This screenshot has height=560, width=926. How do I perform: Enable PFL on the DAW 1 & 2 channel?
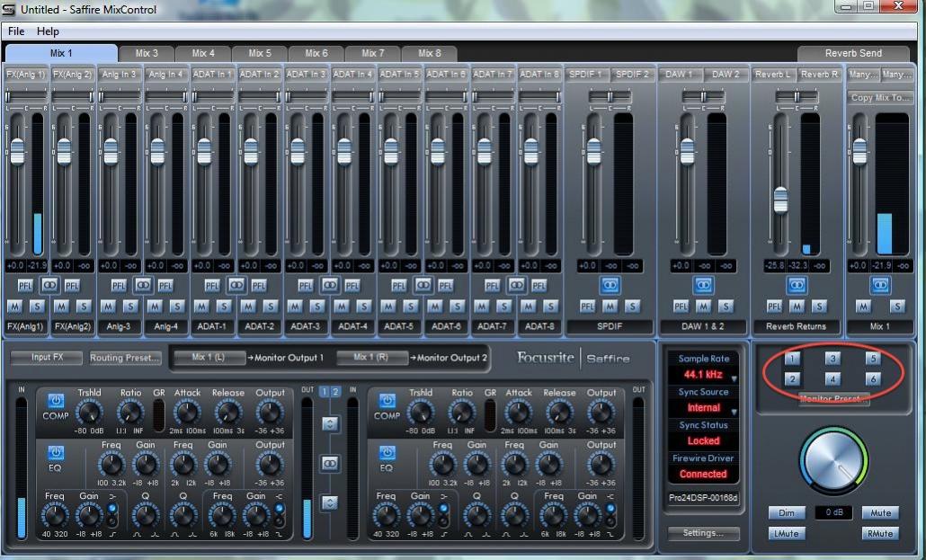click(681, 307)
